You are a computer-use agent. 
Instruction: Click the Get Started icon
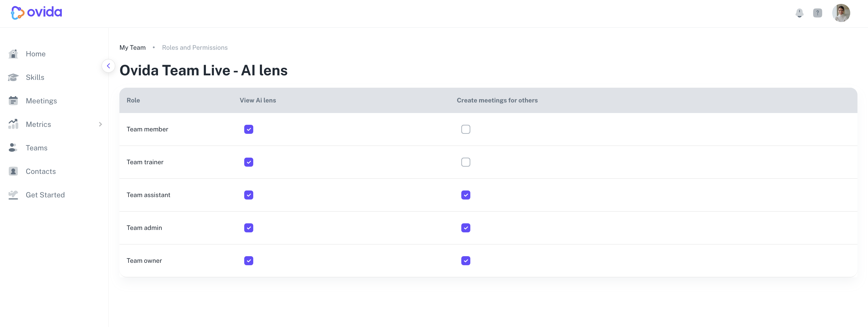click(x=13, y=195)
